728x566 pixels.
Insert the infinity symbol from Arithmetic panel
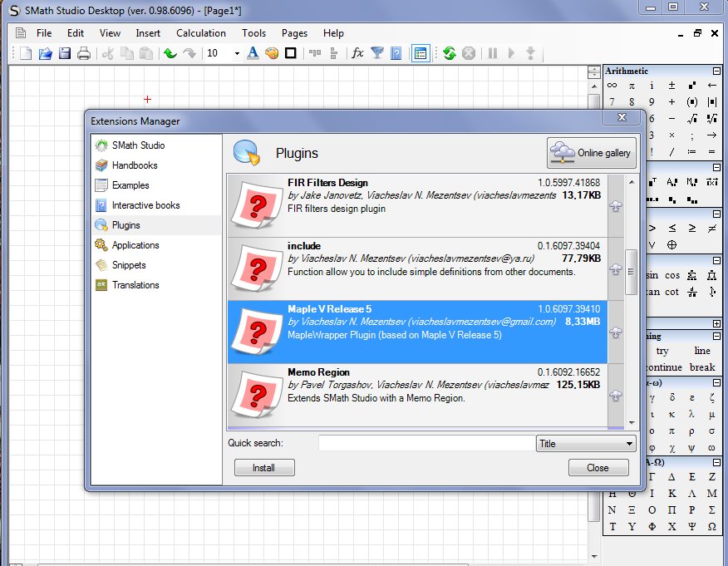[612, 86]
